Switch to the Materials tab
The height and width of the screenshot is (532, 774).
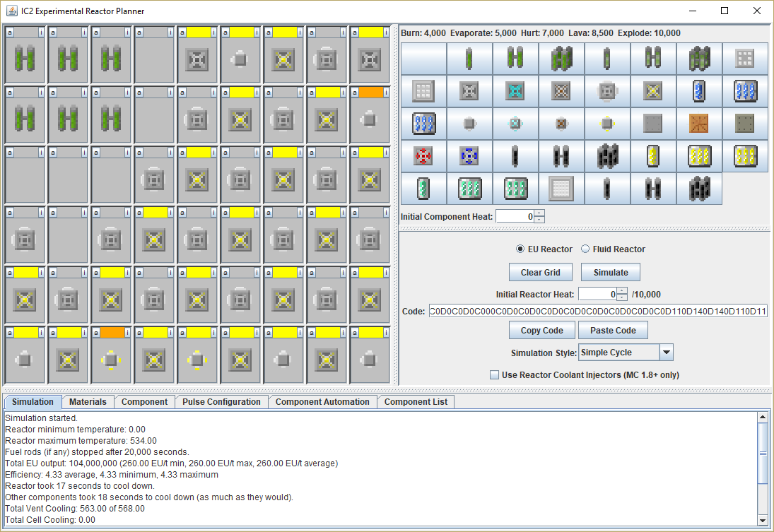(x=88, y=402)
